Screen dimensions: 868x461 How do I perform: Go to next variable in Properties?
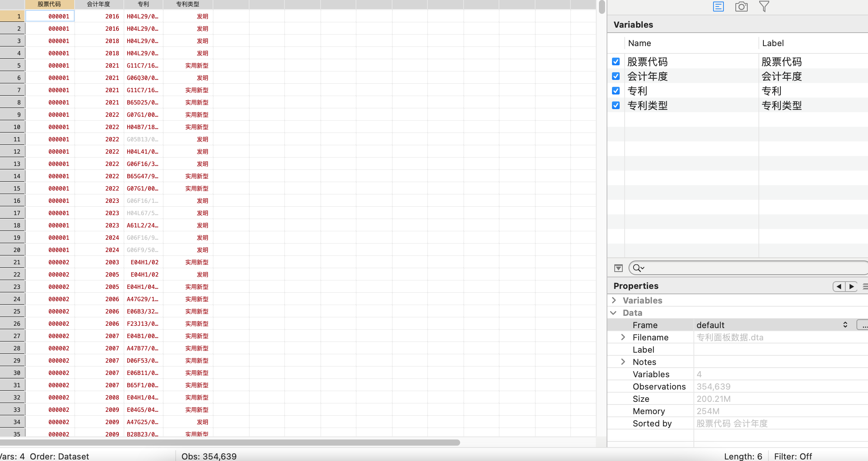[851, 287]
